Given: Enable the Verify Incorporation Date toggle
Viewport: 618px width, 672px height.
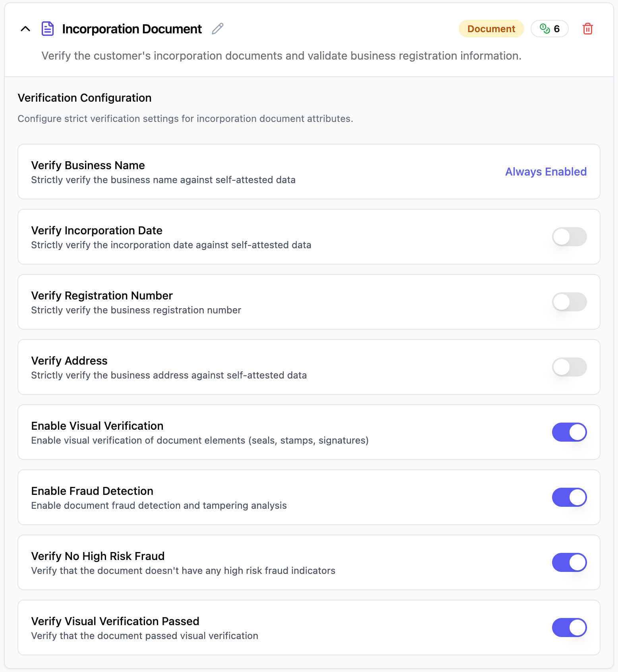Looking at the screenshot, I should (x=569, y=237).
